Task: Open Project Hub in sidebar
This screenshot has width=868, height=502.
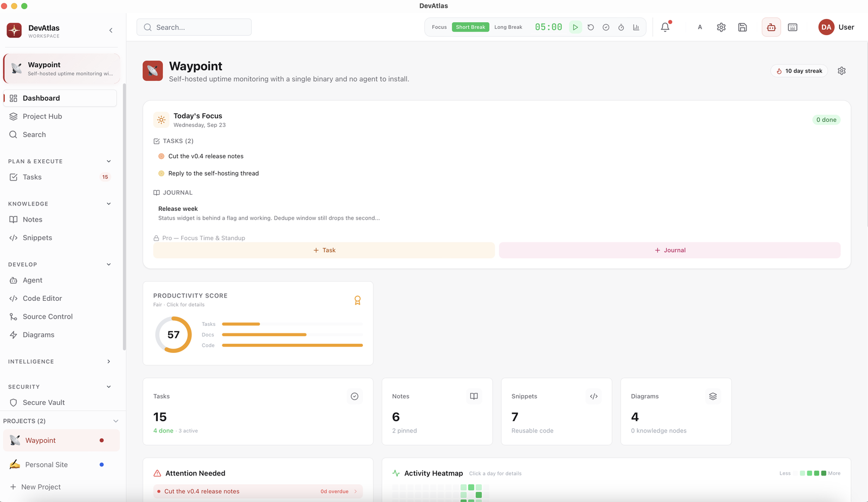Action: [60, 117]
